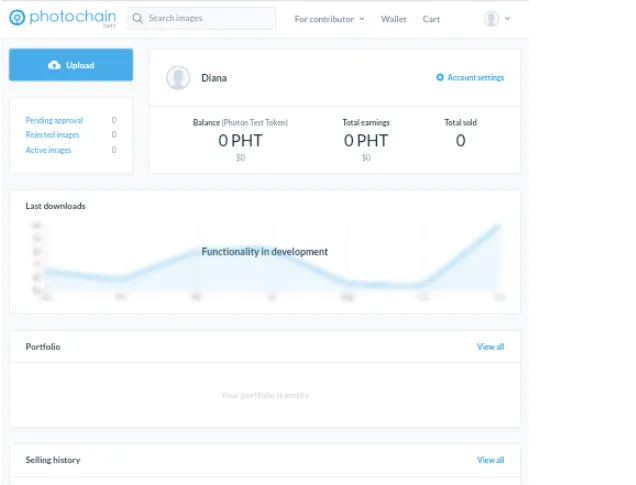Click the search magnifier icon

pos(138,19)
